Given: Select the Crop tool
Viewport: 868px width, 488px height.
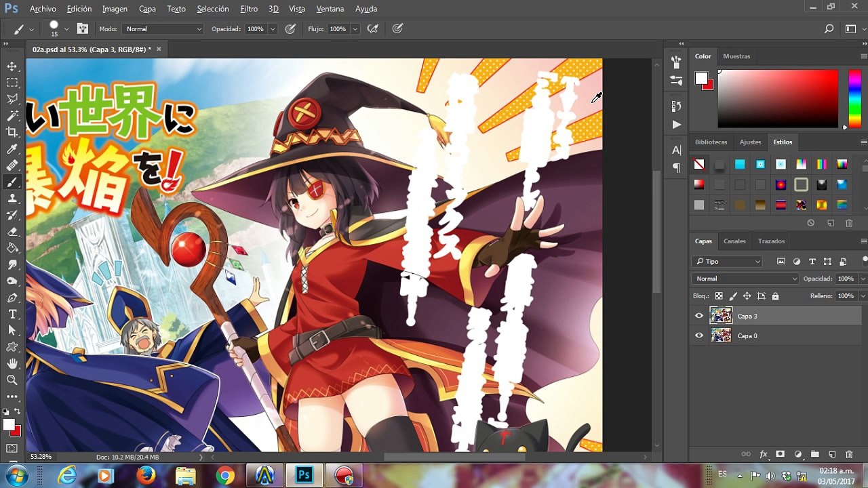Looking at the screenshot, I should coord(12,132).
